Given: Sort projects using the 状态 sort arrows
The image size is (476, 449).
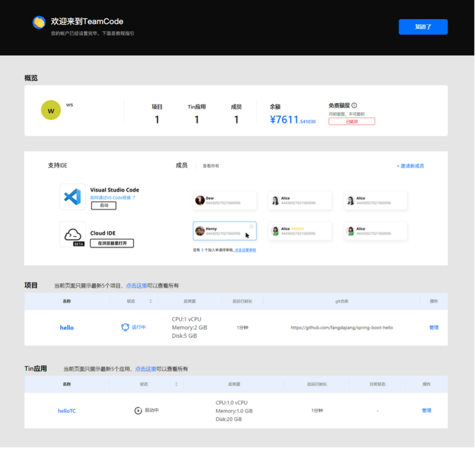Looking at the screenshot, I should (151, 302).
